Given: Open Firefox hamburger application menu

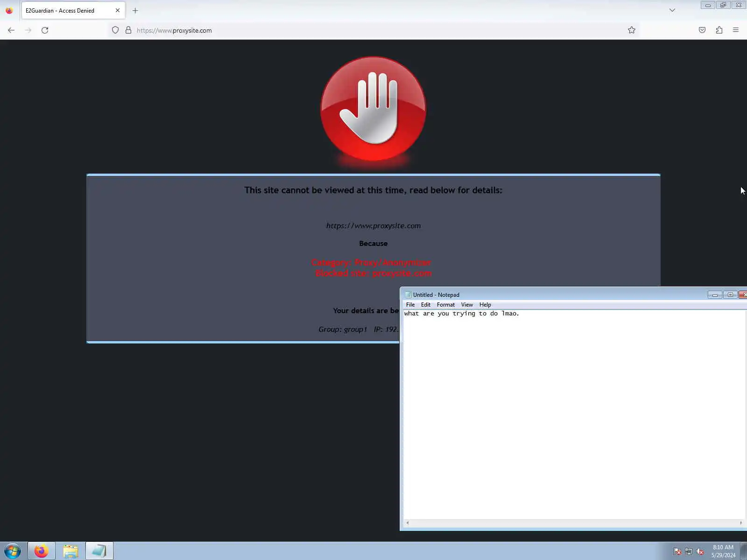Looking at the screenshot, I should 736,30.
